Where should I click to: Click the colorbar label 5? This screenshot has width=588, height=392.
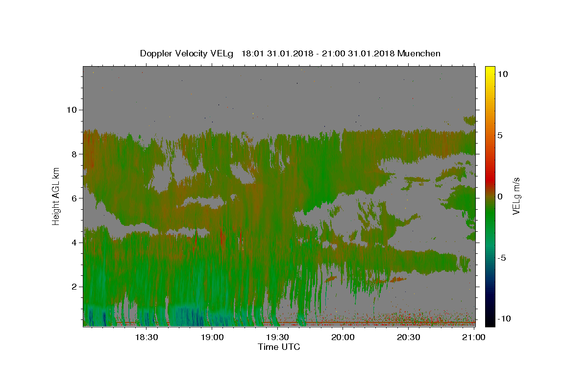(x=500, y=135)
